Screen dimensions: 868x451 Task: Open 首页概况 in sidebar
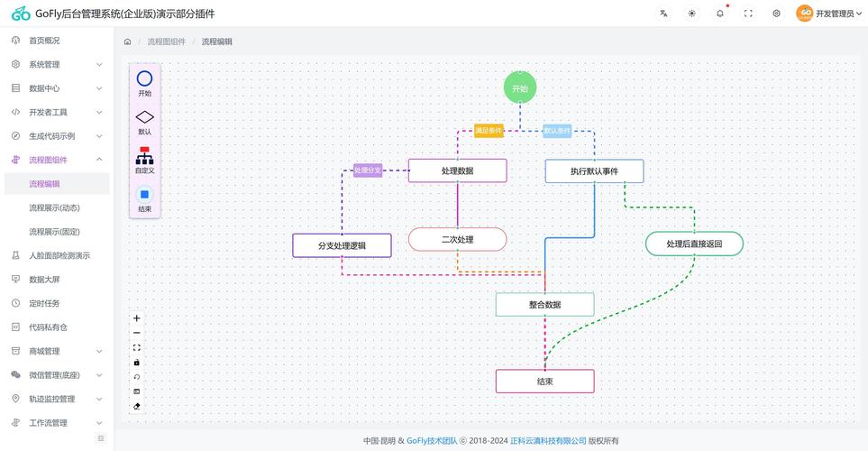point(57,41)
